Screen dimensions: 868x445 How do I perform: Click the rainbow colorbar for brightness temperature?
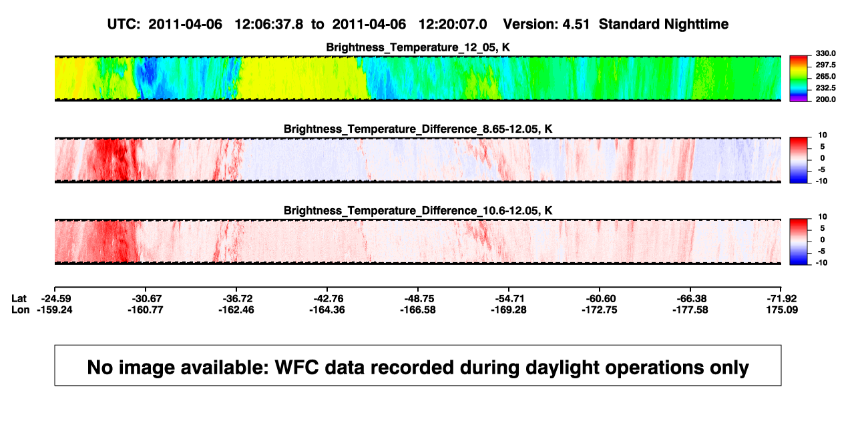point(799,78)
